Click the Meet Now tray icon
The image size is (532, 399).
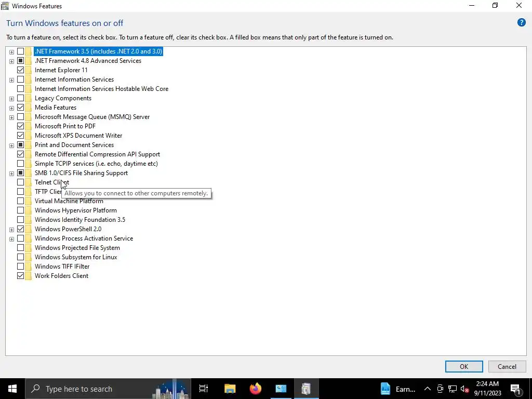pos(440,389)
